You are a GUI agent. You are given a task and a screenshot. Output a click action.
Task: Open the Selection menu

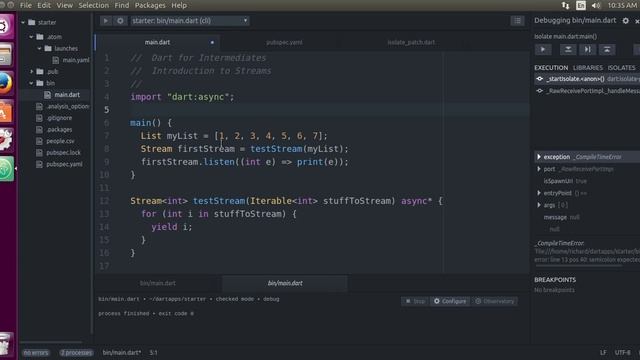[93, 5]
